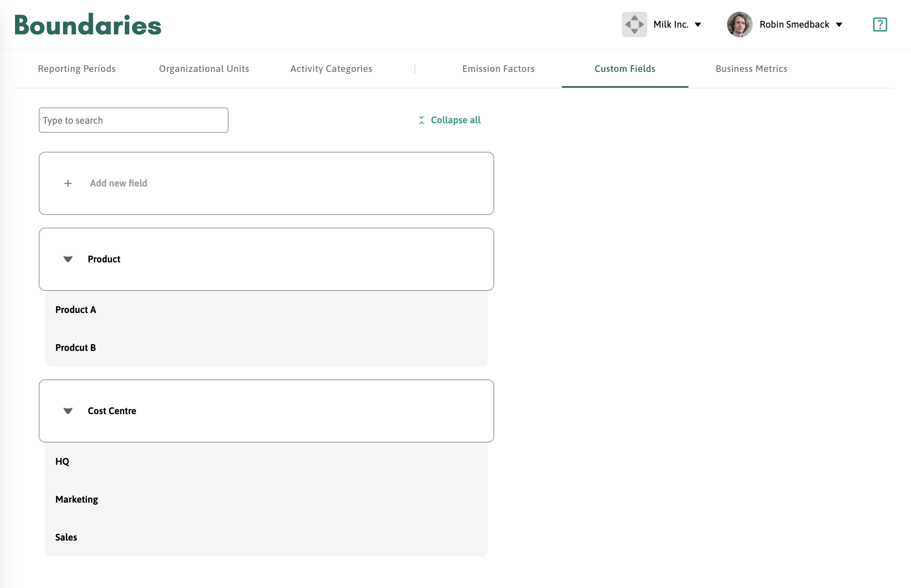The width and height of the screenshot is (911, 588).
Task: Go to the Activity Categories tab
Action: (331, 69)
